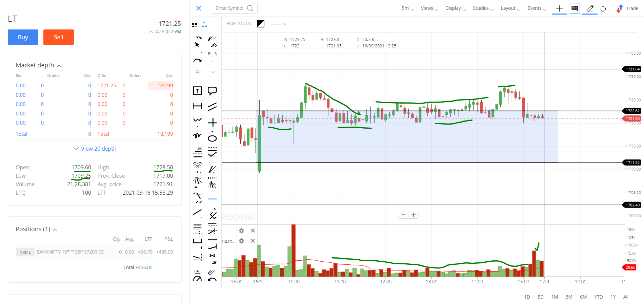Click the 1731.64 horizontal line price label
644x304 pixels.
pyautogui.click(x=632, y=69)
